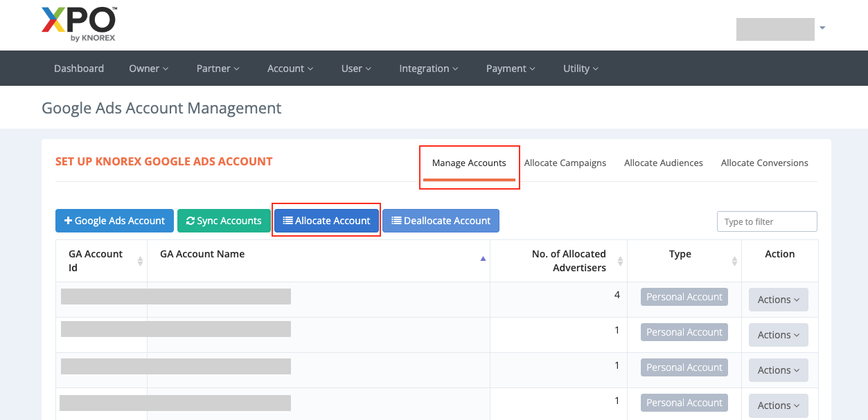Click the XPO by Knorex logo

[x=79, y=24]
